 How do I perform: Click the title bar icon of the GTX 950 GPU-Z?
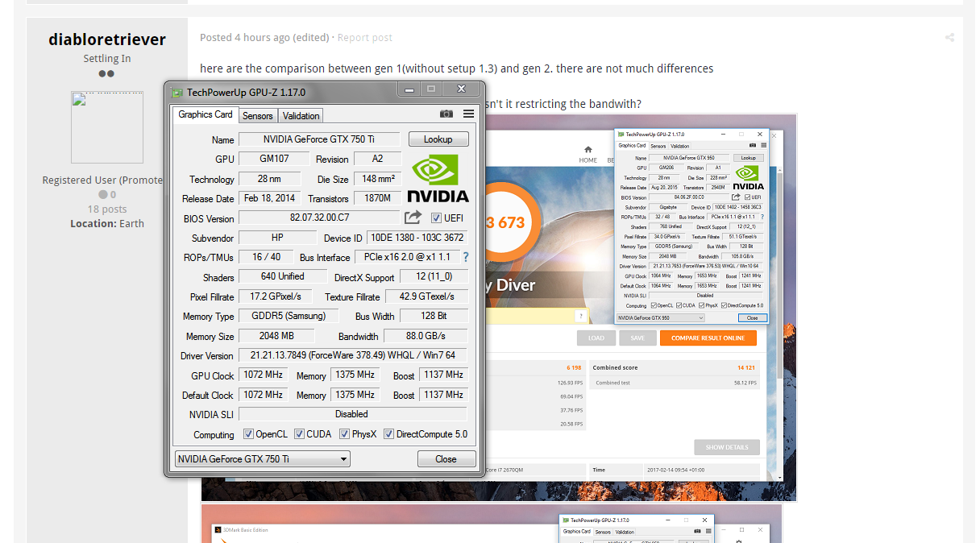click(621, 135)
